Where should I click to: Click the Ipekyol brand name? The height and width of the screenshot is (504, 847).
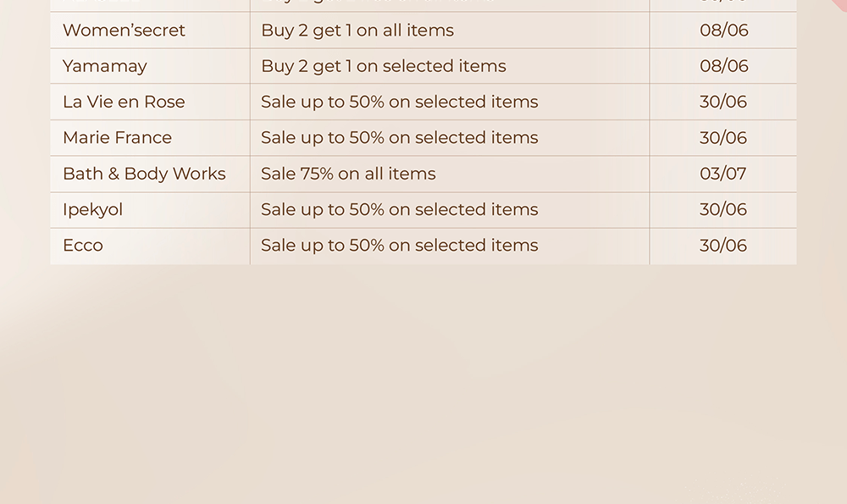[x=93, y=209]
